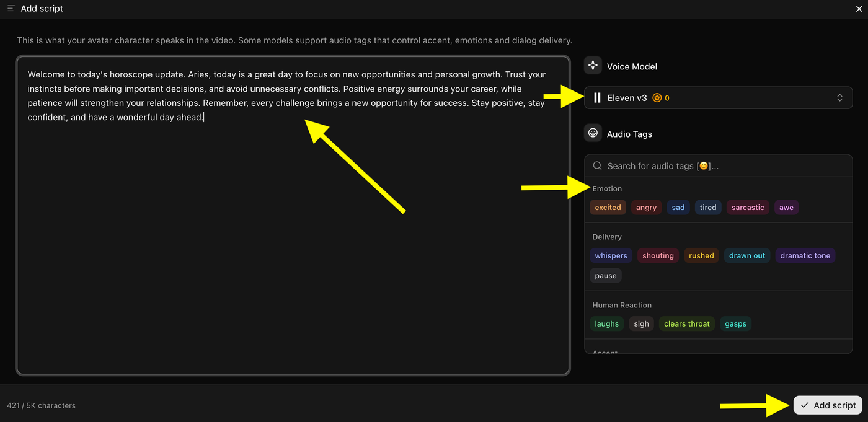
Task: Add the dramatic tone delivery tag
Action: [x=805, y=255]
